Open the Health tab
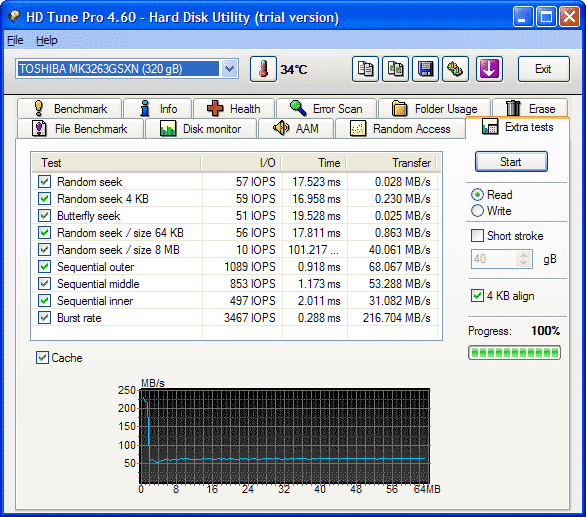Screen dimensions: 586x517 point(234,109)
